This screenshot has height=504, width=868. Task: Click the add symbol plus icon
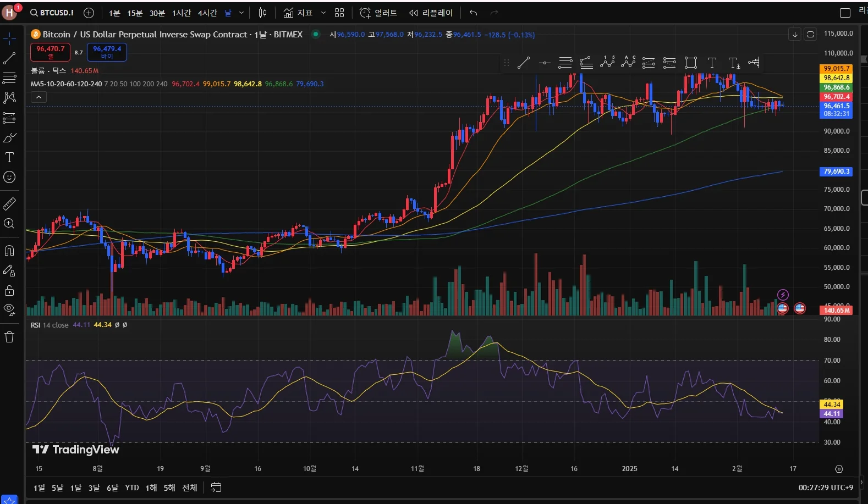[x=89, y=13]
